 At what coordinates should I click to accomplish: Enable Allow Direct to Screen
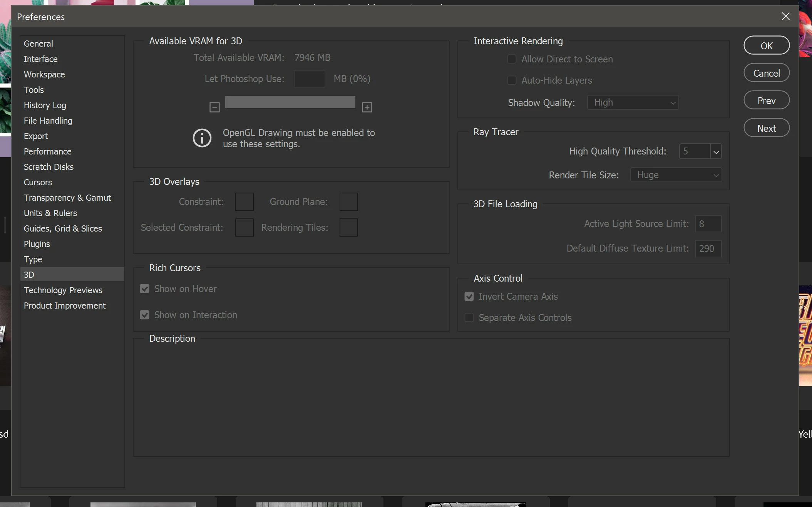click(512, 59)
